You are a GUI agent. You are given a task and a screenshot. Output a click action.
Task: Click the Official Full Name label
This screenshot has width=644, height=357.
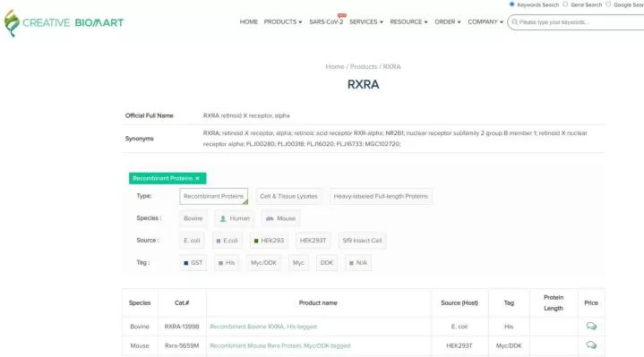(149, 116)
